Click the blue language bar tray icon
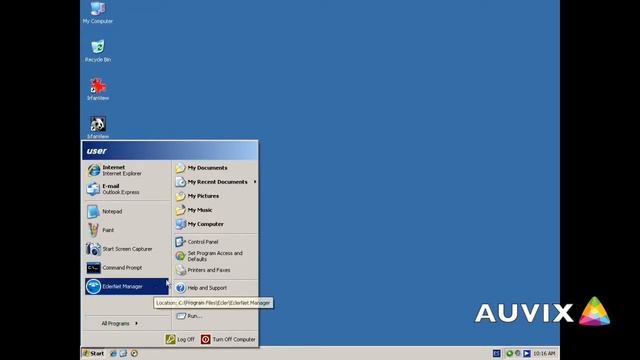 pyautogui.click(x=496, y=353)
